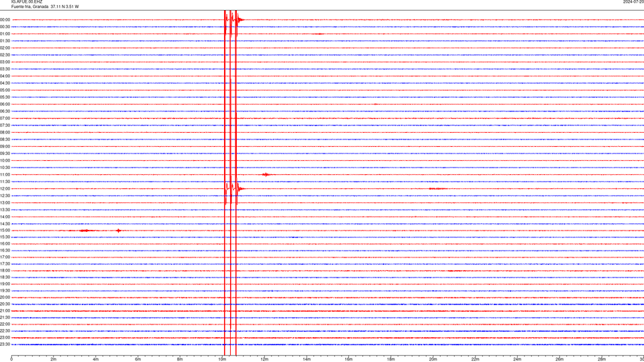Select the 10:00 time label
644x362 pixels.
[5, 160]
